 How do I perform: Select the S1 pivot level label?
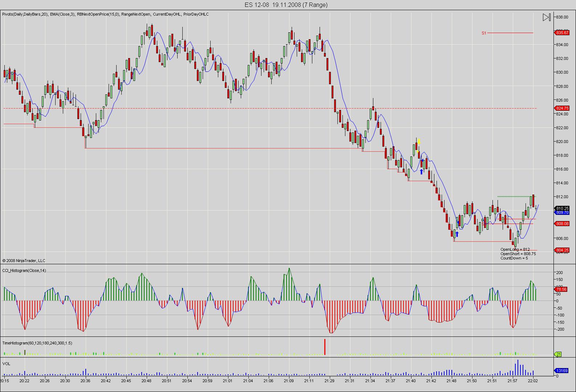(x=484, y=33)
